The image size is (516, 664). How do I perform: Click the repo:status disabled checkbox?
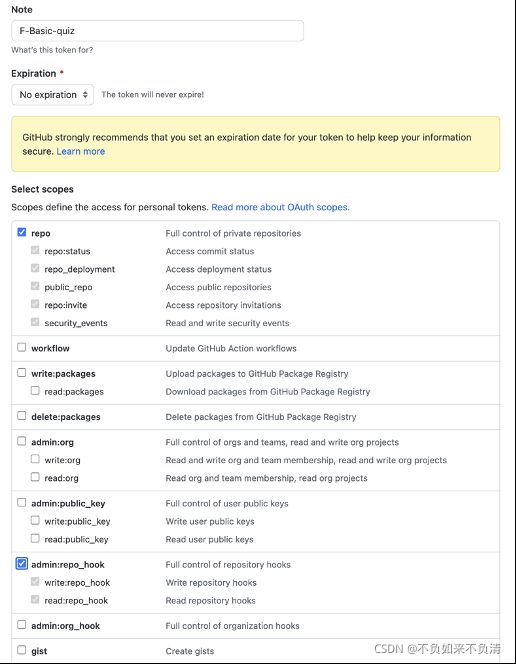35,250
